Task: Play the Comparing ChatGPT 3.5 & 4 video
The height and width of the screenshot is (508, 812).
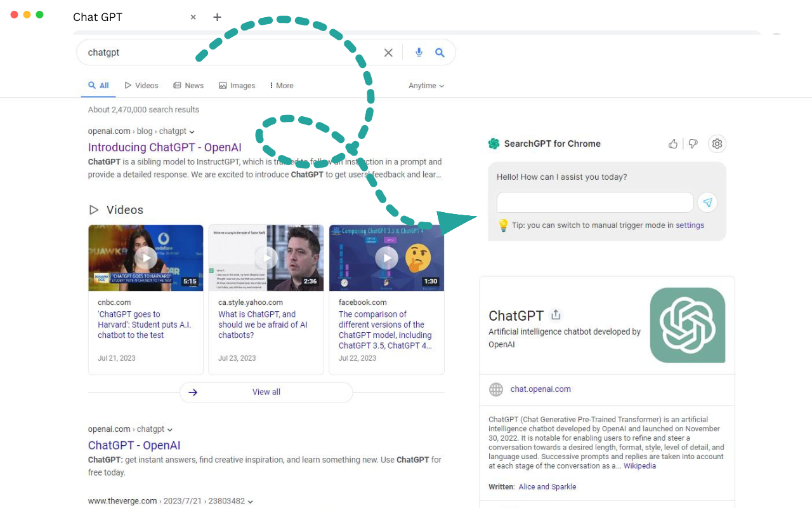Action: [x=386, y=258]
